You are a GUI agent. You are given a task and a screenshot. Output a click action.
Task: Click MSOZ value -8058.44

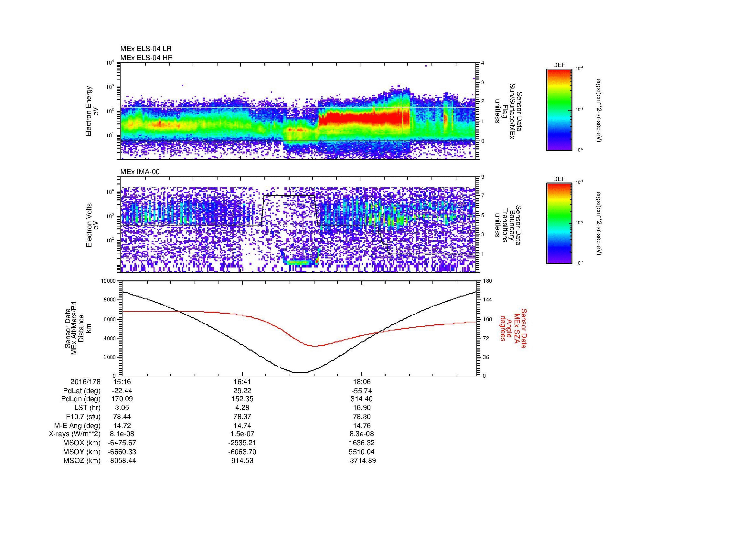point(122,461)
